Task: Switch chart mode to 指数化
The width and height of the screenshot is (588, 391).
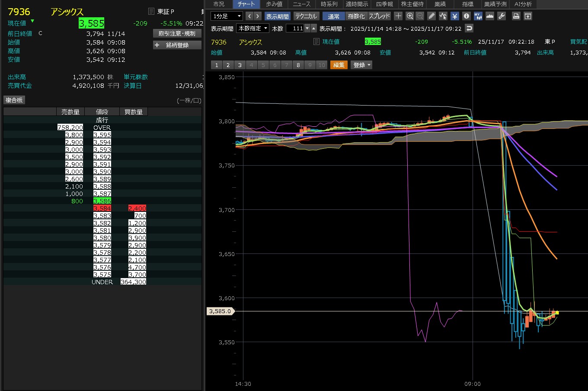Action: click(356, 16)
